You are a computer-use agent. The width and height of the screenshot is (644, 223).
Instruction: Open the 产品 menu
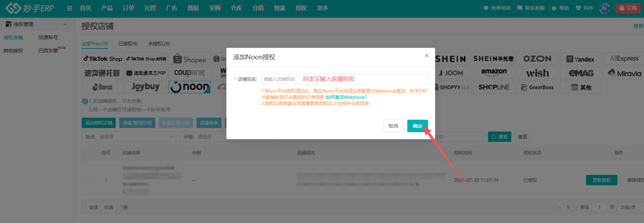click(x=107, y=8)
